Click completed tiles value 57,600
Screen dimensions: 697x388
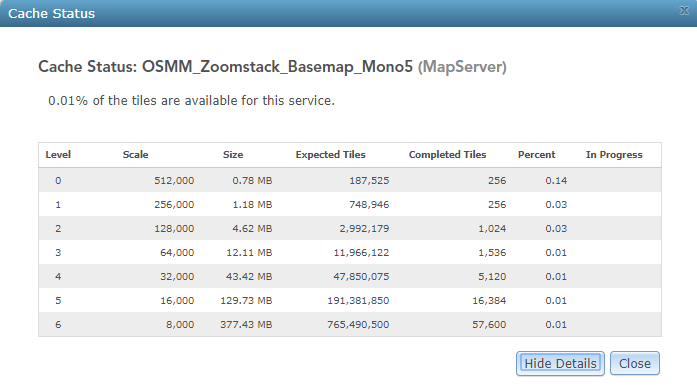pyautogui.click(x=489, y=324)
